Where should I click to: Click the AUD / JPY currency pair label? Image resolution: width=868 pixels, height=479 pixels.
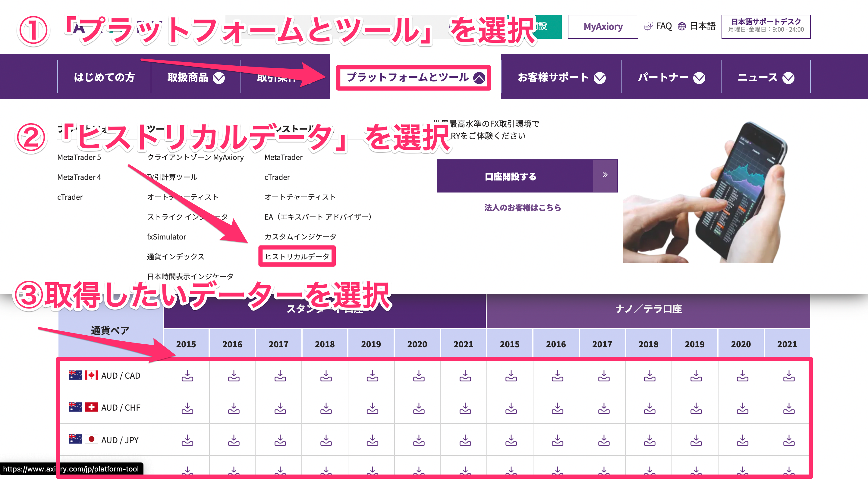pyautogui.click(x=120, y=440)
